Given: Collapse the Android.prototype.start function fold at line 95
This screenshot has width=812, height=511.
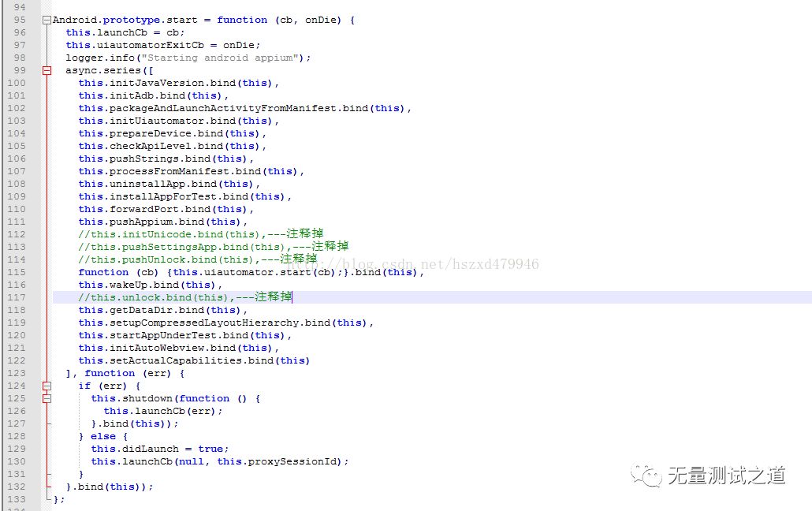Looking at the screenshot, I should pyautogui.click(x=47, y=21).
